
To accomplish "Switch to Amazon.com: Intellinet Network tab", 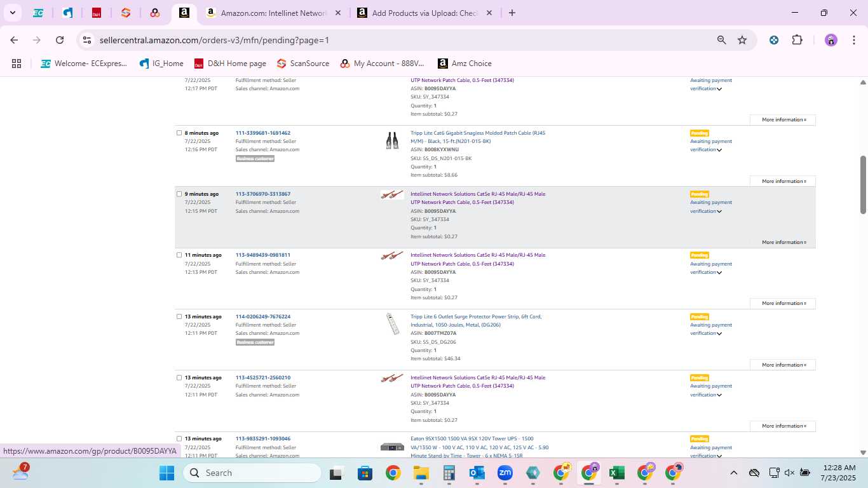I will (x=275, y=13).
